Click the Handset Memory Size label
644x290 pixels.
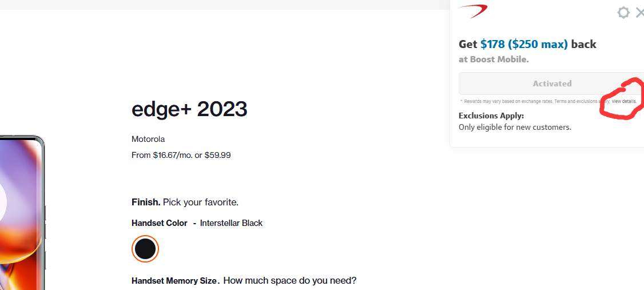click(176, 281)
